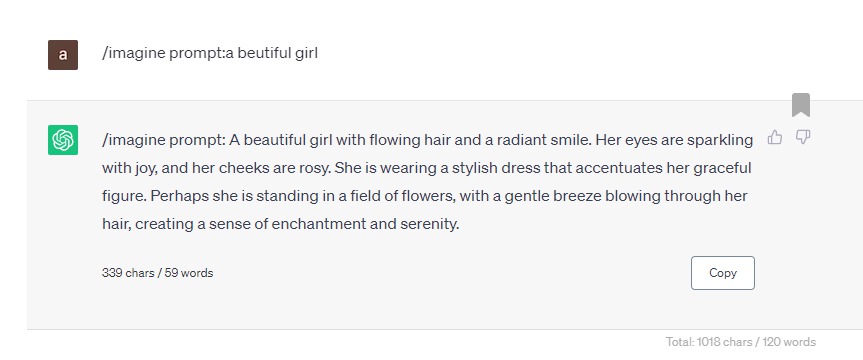Click the brown user avatar labeled a

tap(63, 54)
